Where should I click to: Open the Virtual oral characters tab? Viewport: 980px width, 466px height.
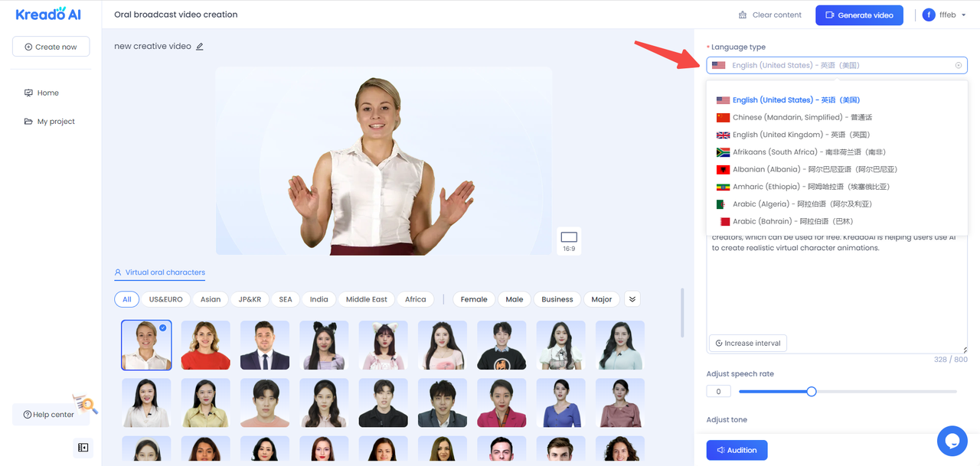pos(159,272)
